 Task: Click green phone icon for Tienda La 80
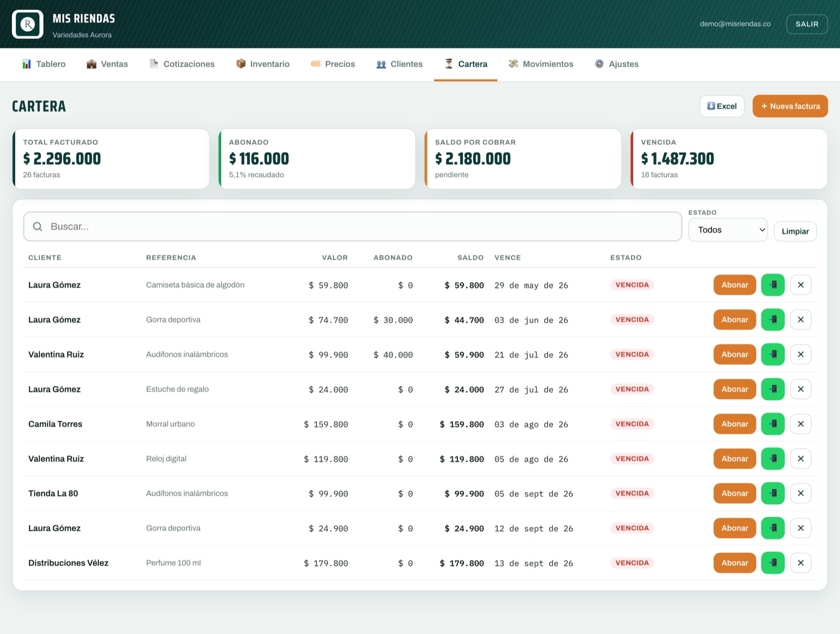[773, 493]
